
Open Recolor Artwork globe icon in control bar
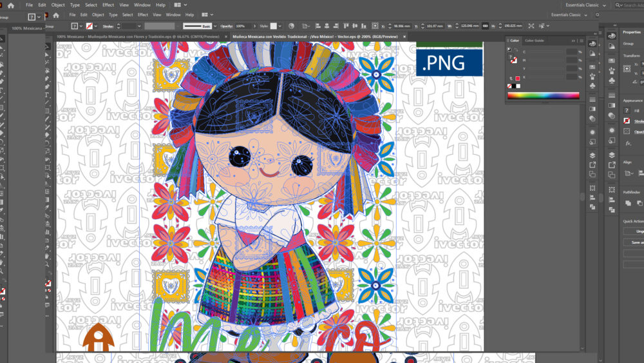point(291,26)
